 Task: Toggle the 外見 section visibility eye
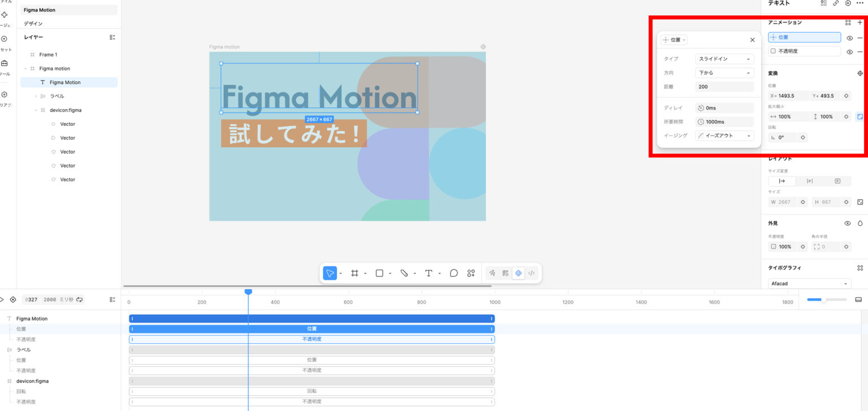pos(848,223)
